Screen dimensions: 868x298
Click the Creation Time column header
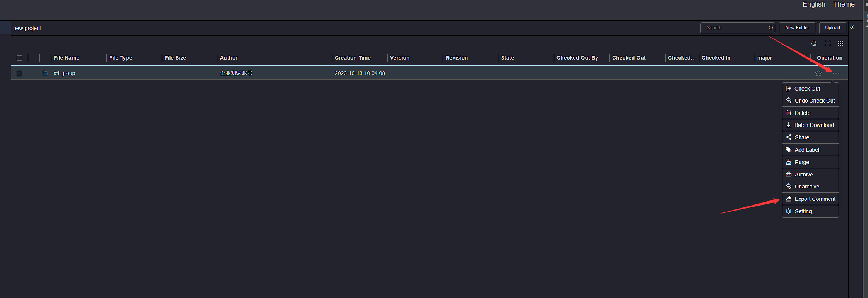click(x=353, y=58)
